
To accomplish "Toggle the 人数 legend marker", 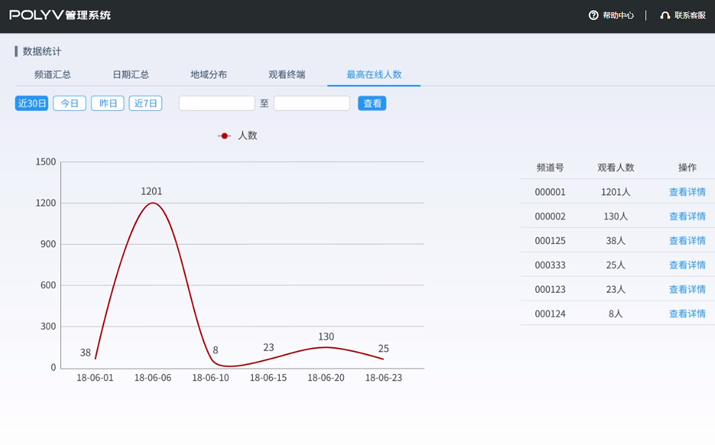I will [224, 136].
